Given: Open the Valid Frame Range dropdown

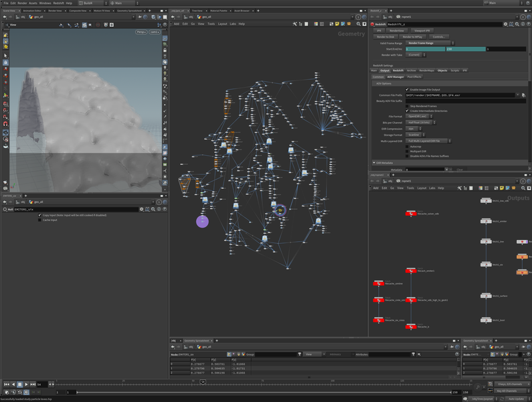Looking at the screenshot, I should tap(430, 43).
